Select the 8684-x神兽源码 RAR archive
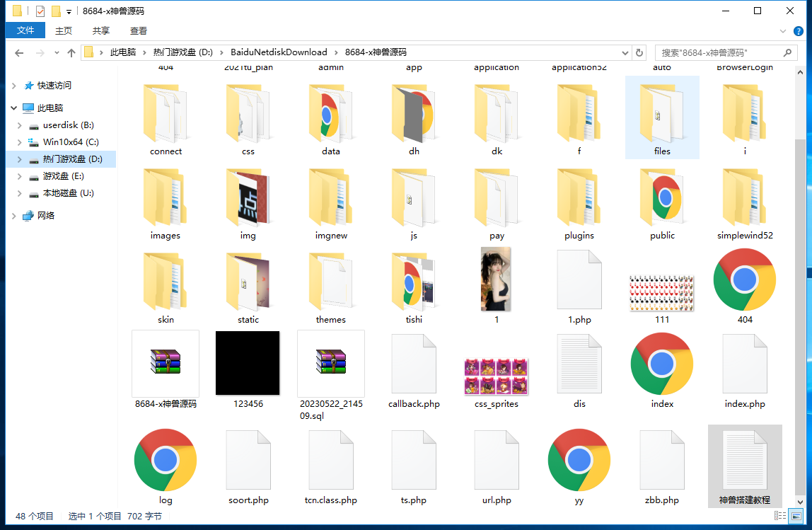The image size is (812, 530). 166,363
